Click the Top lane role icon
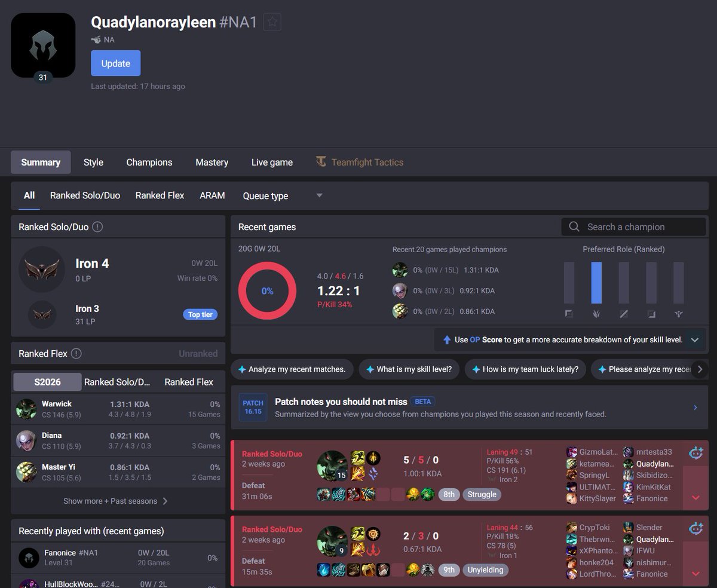The width and height of the screenshot is (717, 588). pos(569,314)
